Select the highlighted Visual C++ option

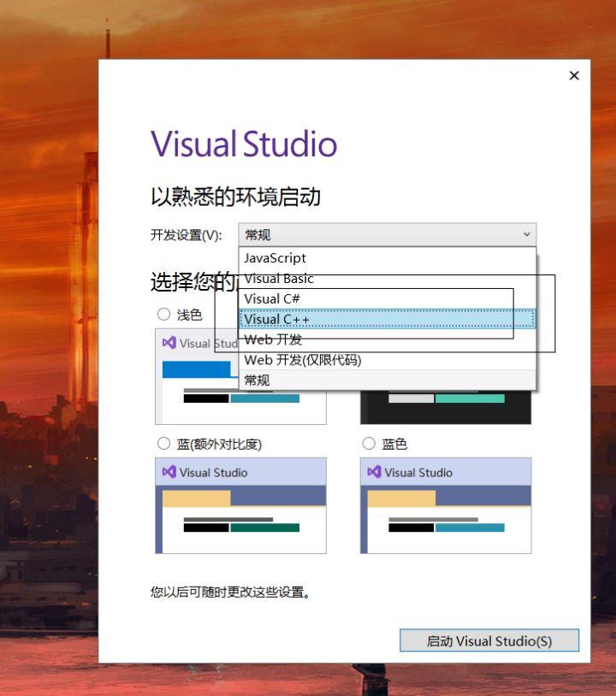(387, 319)
